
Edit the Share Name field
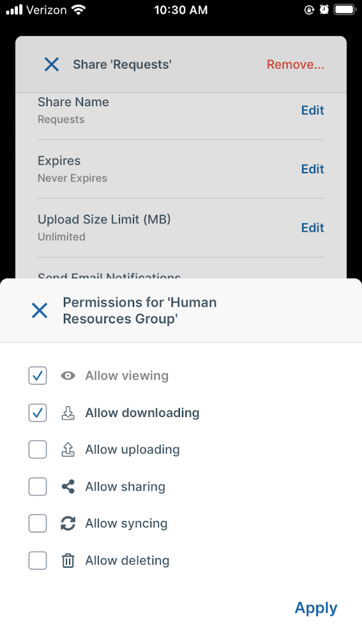click(313, 110)
